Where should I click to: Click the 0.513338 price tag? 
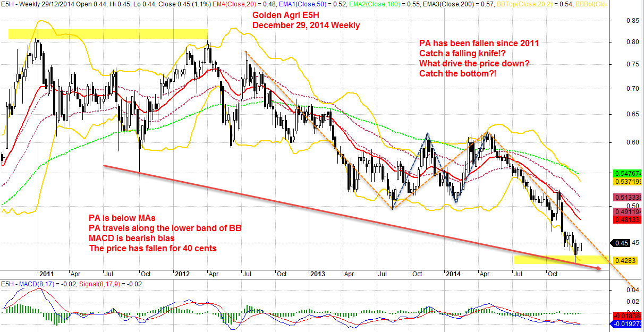628,197
